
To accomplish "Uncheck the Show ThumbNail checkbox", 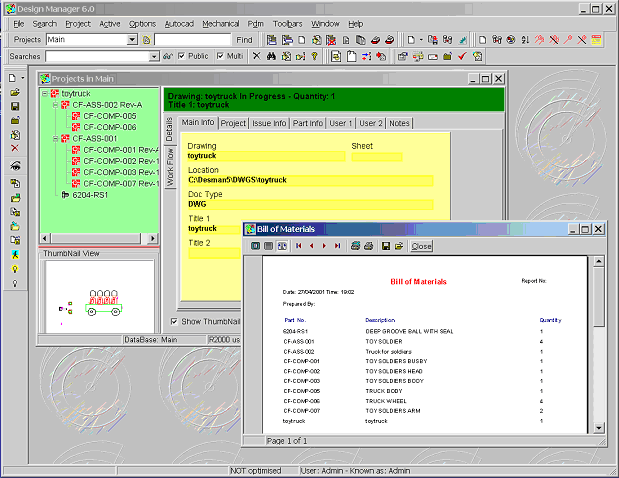I will coord(174,321).
